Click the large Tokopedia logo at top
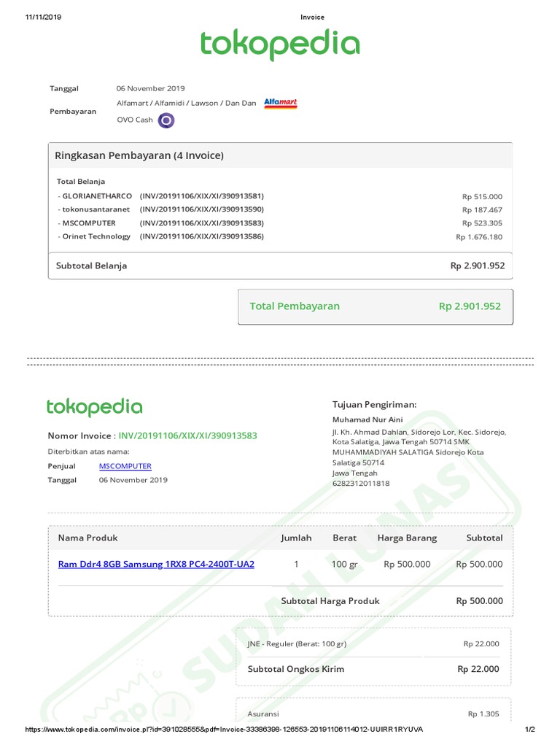 (280, 44)
